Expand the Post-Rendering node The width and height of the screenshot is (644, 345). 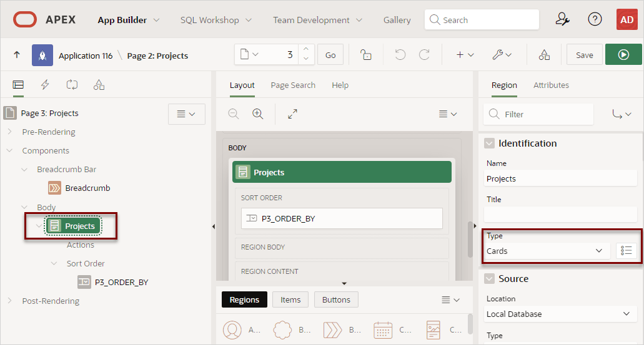pos(10,301)
